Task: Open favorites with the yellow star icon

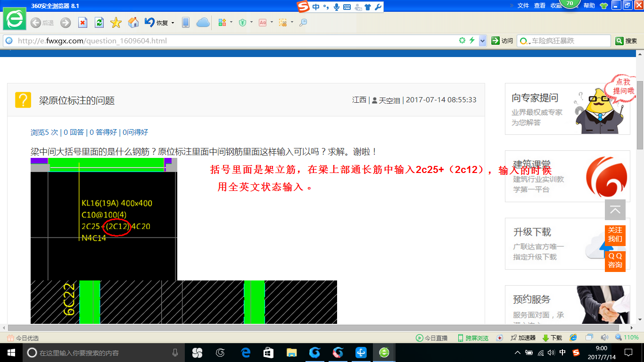Action: [x=116, y=23]
